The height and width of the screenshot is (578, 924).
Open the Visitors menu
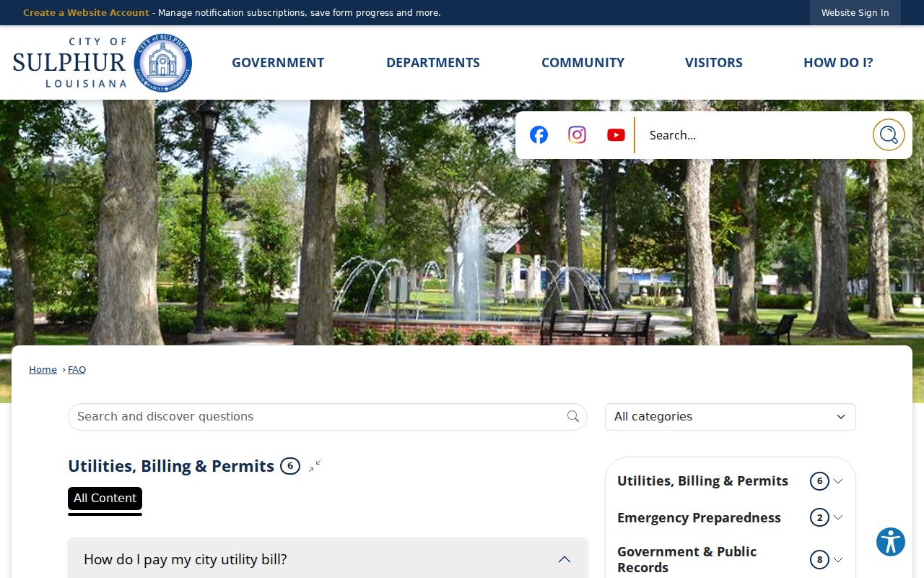pyautogui.click(x=714, y=63)
